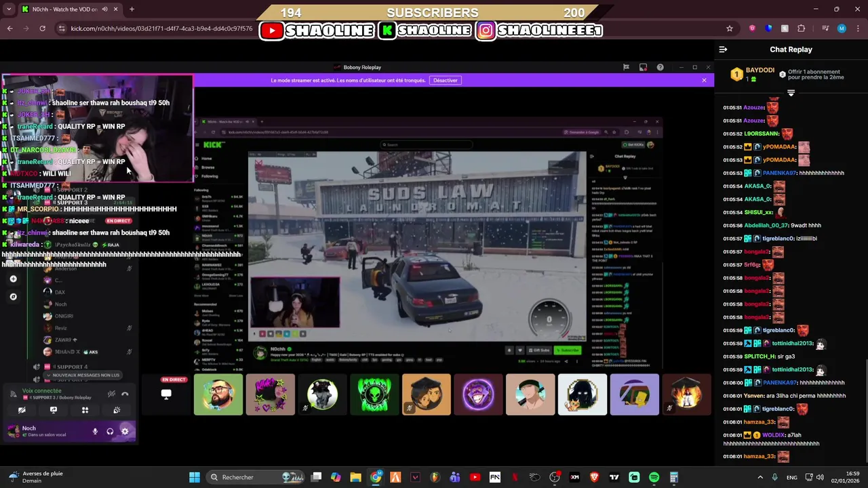The width and height of the screenshot is (868, 488).
Task: Show hidden system tray icons
Action: click(x=760, y=477)
